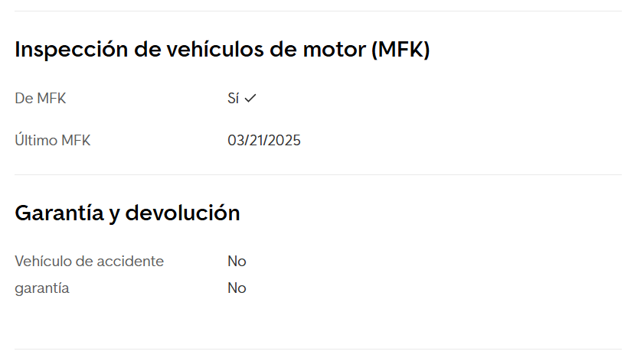This screenshot has height=361, width=644.
Task: Click the Garantía y devolución heading
Action: 127,213
